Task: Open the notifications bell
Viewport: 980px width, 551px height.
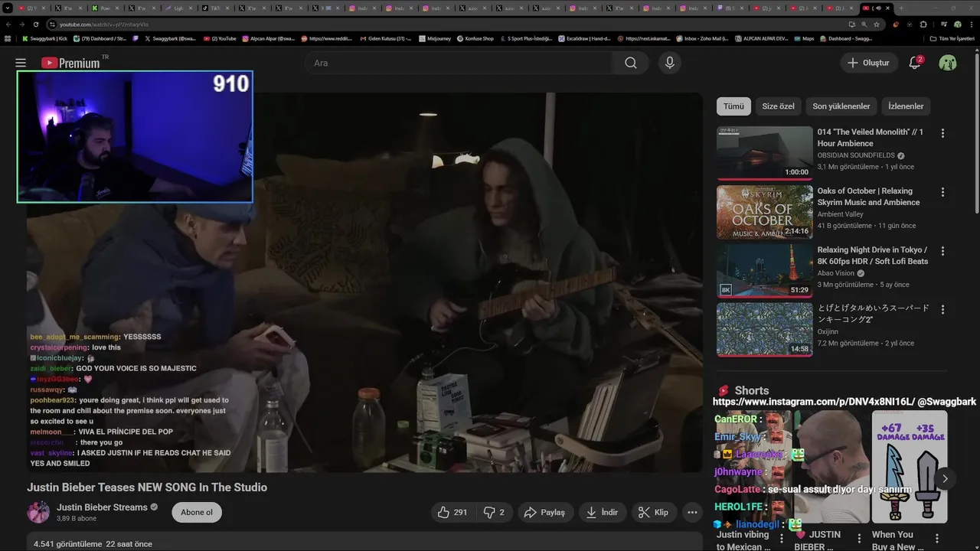Action: tap(914, 63)
